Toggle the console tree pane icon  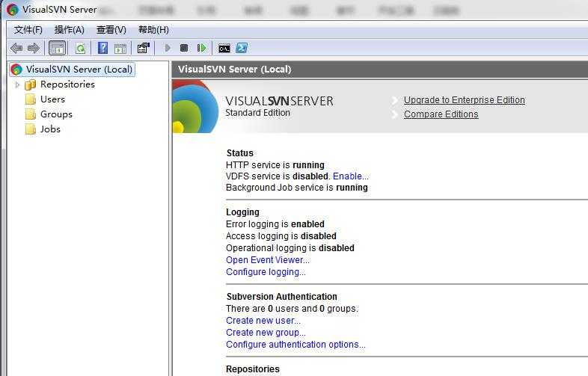[x=58, y=48]
